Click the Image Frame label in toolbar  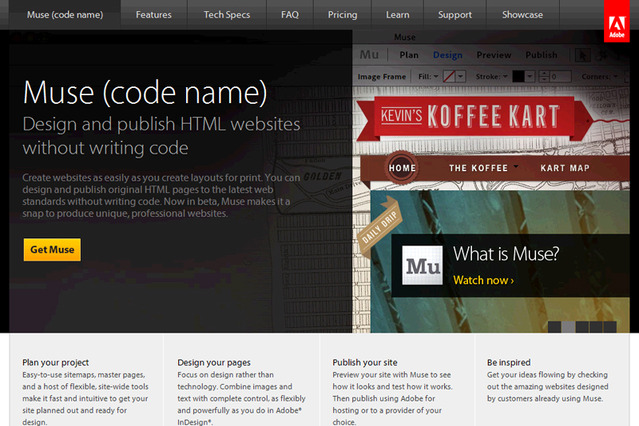coord(381,77)
